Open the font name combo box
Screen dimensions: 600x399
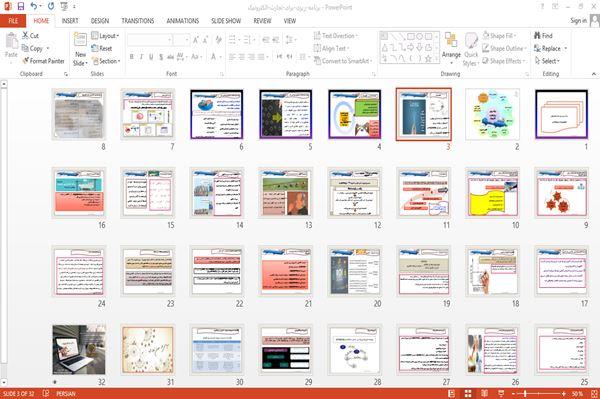pyautogui.click(x=149, y=40)
